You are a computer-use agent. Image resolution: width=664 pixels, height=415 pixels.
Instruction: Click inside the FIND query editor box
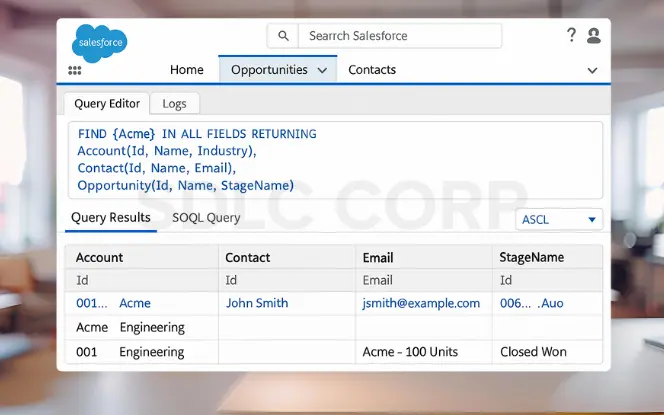(335, 160)
